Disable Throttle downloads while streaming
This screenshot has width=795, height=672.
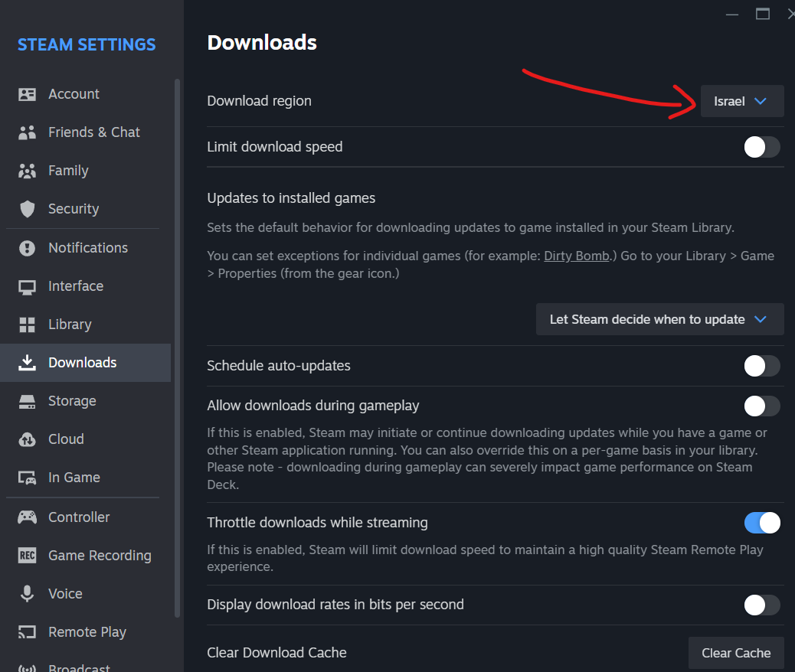[761, 523]
